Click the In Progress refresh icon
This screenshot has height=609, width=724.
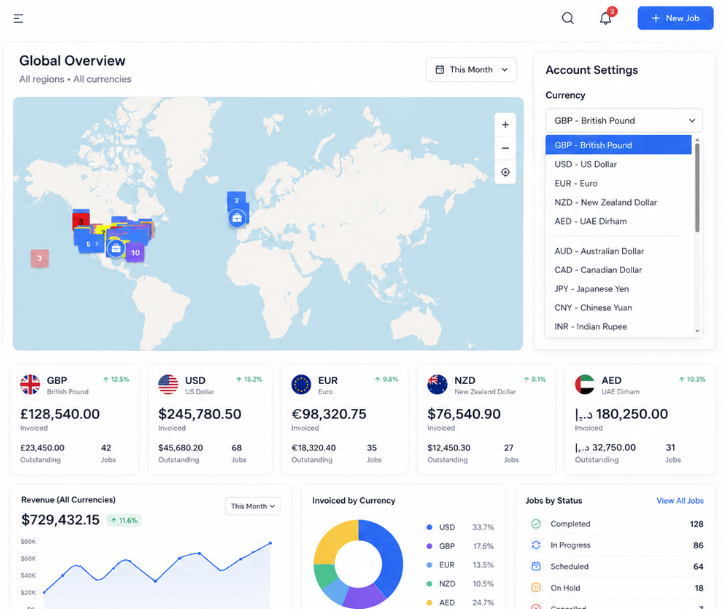click(x=536, y=545)
